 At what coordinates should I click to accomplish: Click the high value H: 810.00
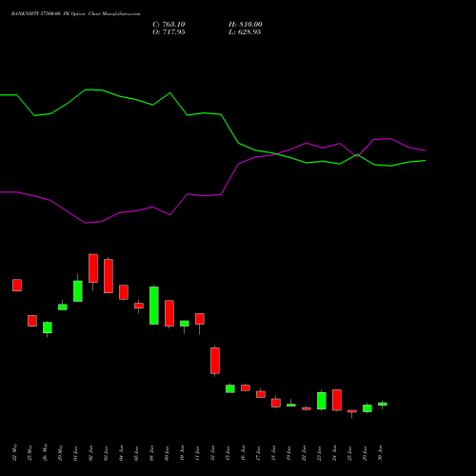[246, 25]
